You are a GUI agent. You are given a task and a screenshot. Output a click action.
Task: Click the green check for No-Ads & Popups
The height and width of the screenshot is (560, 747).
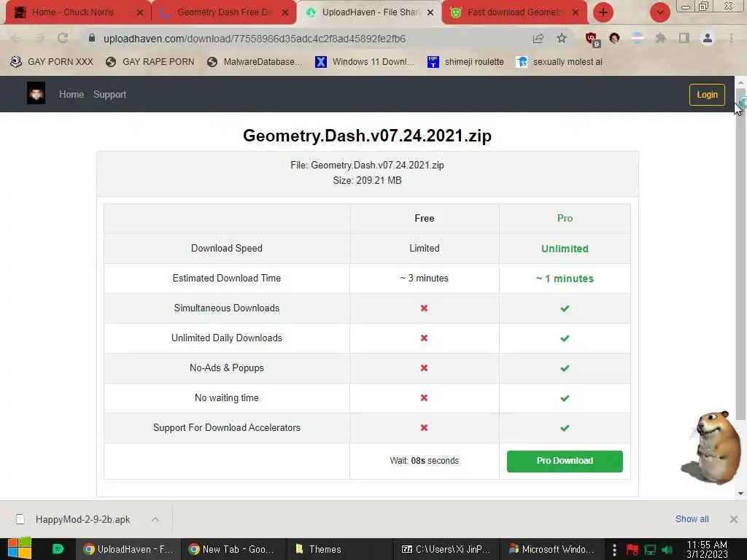[565, 368]
